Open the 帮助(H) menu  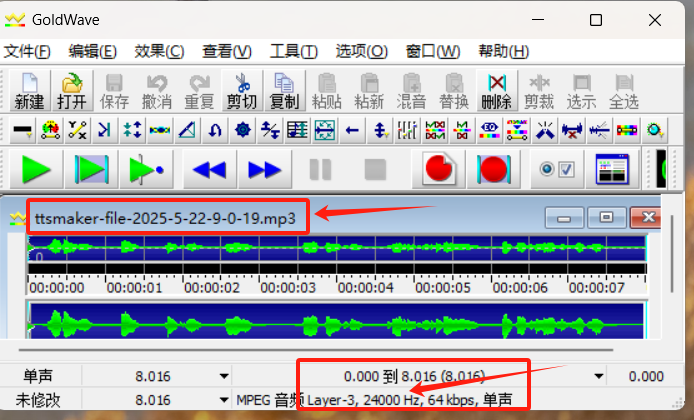coord(504,51)
